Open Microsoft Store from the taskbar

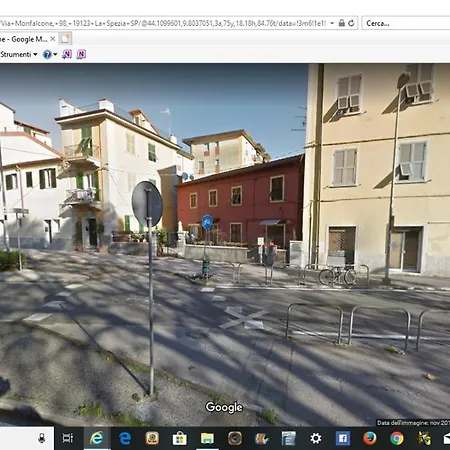point(179,438)
